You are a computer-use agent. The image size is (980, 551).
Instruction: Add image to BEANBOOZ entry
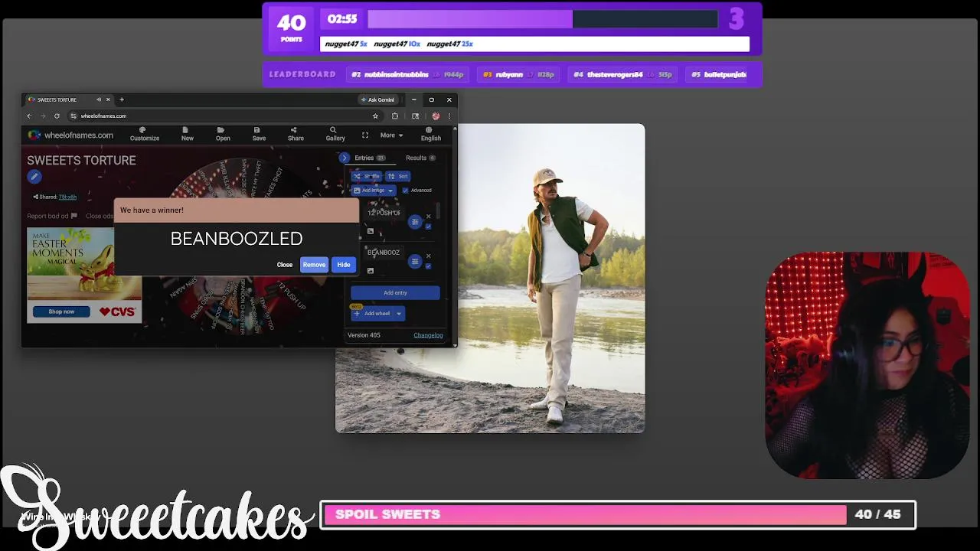tap(371, 271)
